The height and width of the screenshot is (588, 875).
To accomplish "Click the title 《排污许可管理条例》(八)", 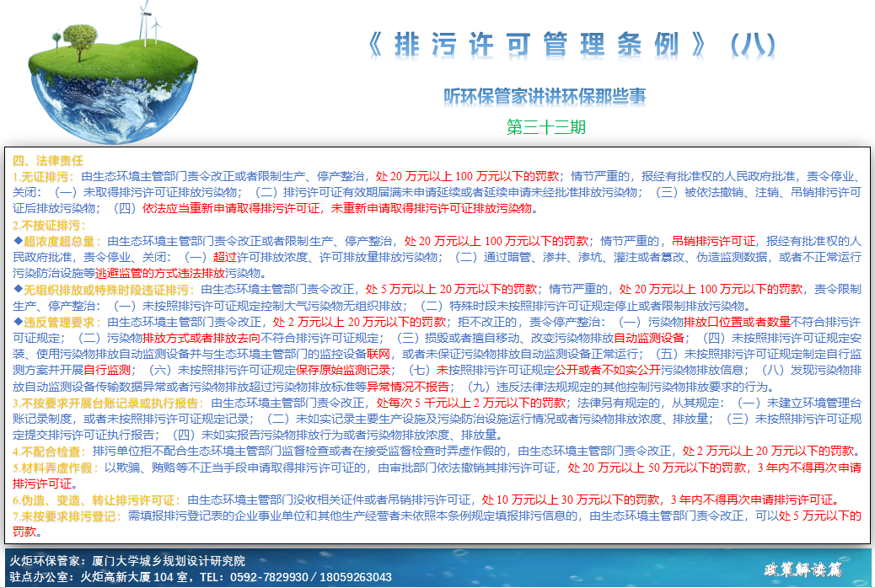I will 572,45.
